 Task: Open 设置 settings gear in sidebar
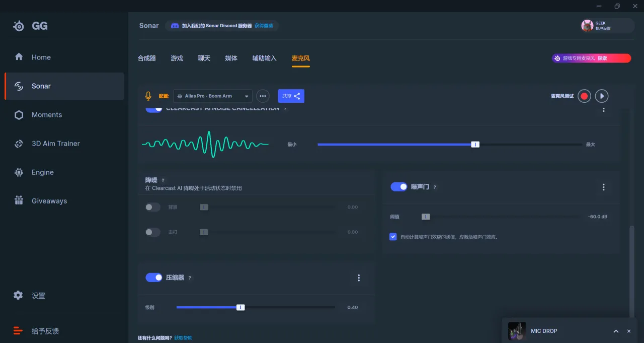click(x=19, y=295)
